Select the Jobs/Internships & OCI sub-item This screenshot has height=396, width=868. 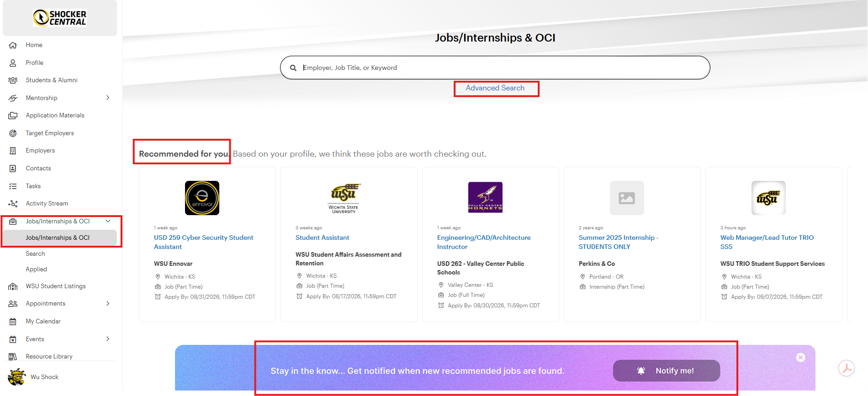pos(60,238)
